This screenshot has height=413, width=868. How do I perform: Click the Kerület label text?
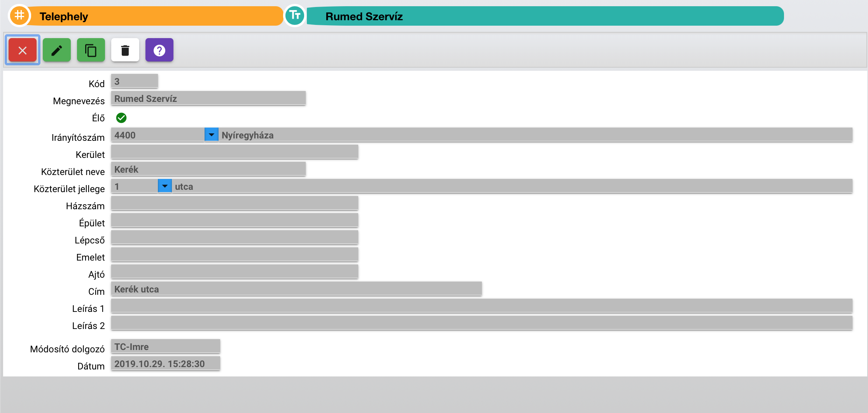(90, 155)
